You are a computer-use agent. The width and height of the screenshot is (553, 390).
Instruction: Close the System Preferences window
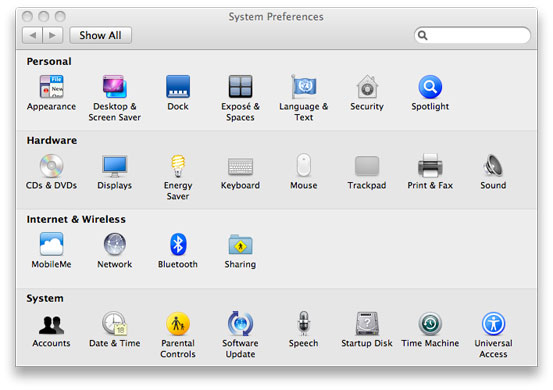(27, 16)
